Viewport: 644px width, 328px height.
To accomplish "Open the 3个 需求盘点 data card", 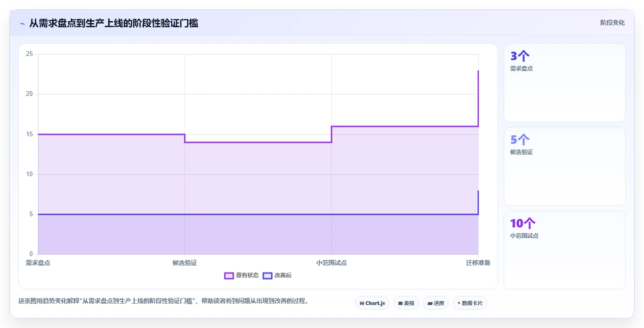I will tap(565, 83).
